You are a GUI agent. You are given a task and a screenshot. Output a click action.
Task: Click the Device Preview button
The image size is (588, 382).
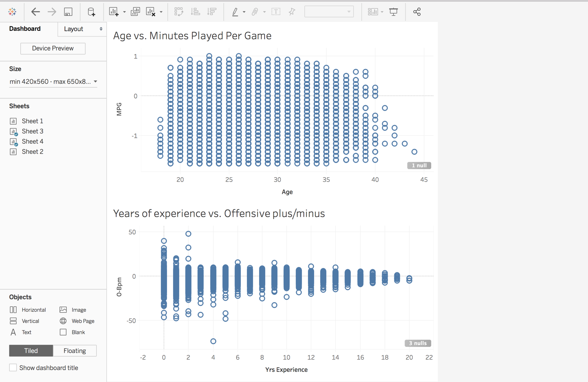[53, 48]
